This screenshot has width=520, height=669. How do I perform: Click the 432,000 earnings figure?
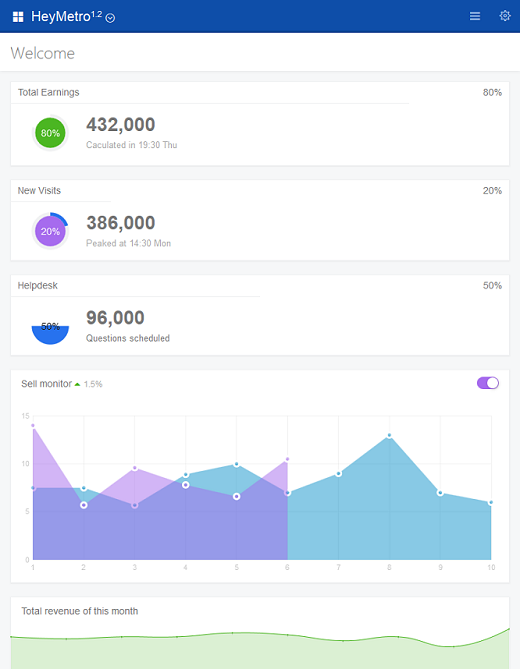(x=121, y=125)
